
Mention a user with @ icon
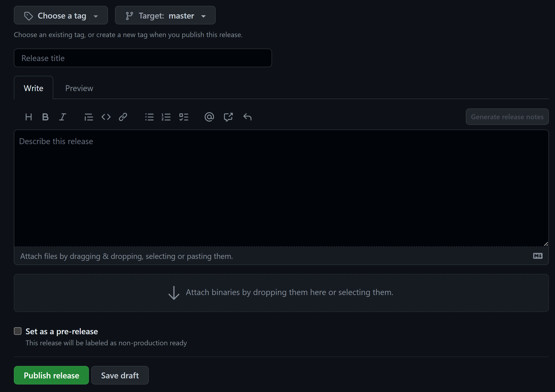coord(209,117)
